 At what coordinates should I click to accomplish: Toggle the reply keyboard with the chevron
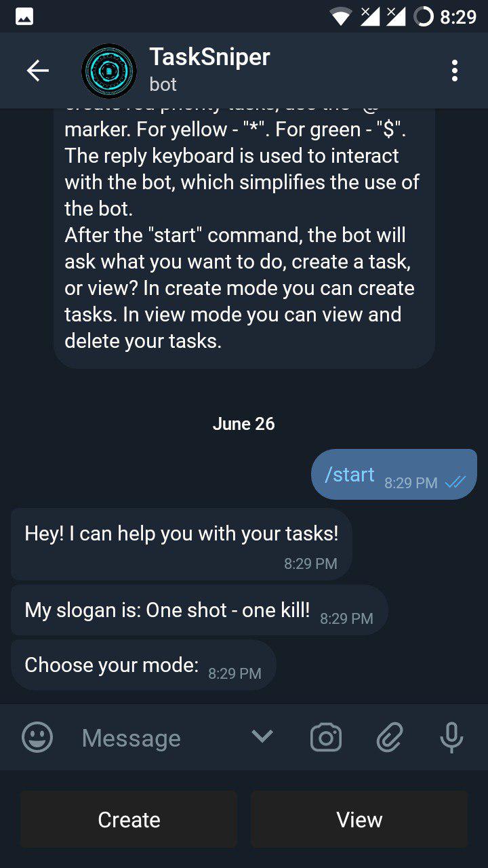[262, 737]
